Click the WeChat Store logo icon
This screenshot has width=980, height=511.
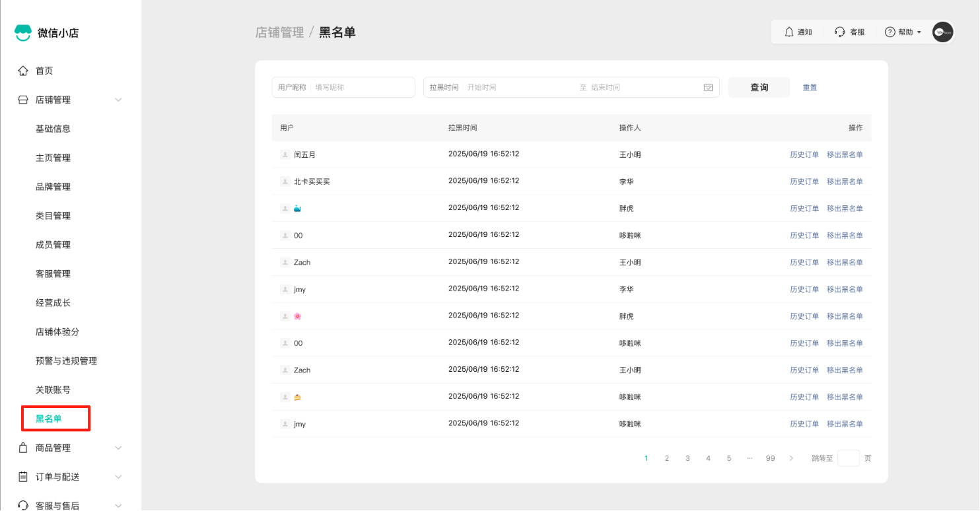[x=23, y=33]
